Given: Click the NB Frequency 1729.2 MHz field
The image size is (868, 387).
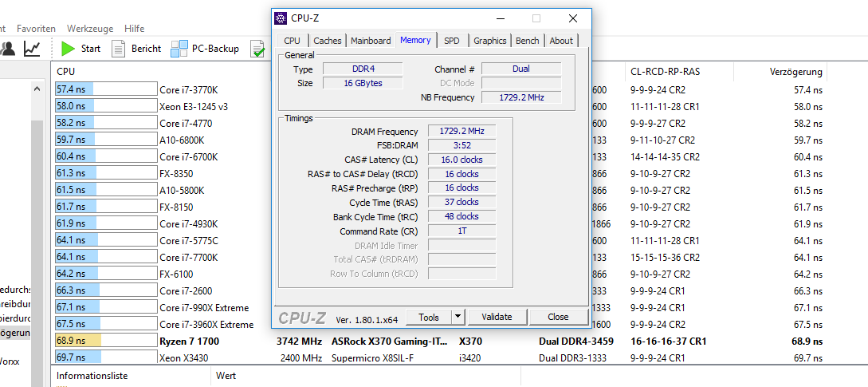Looking at the screenshot, I should 521,97.
